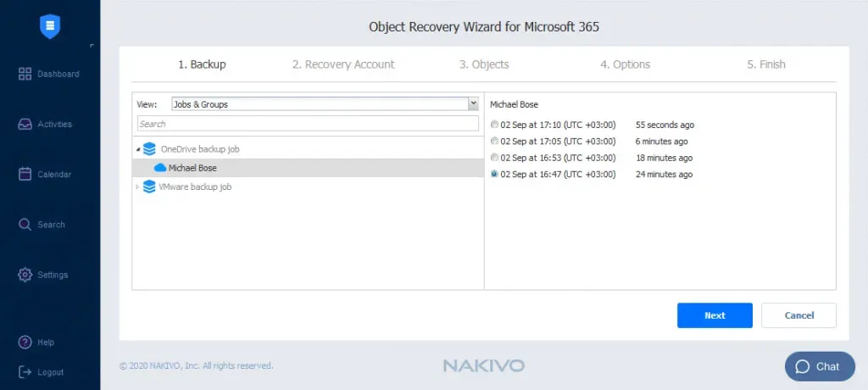
Task: Collapse the OneDrive backup job tree
Action: 138,149
